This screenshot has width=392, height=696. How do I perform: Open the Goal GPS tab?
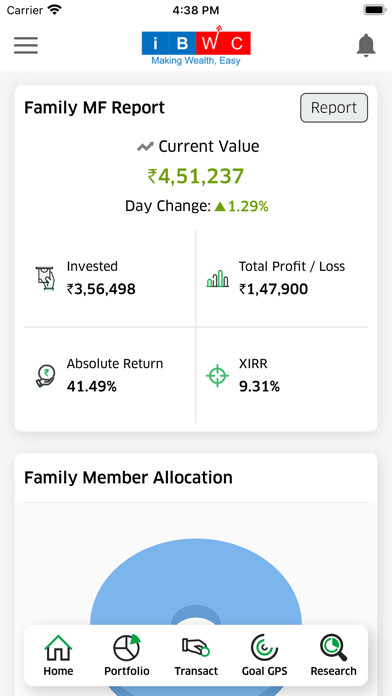[264, 655]
